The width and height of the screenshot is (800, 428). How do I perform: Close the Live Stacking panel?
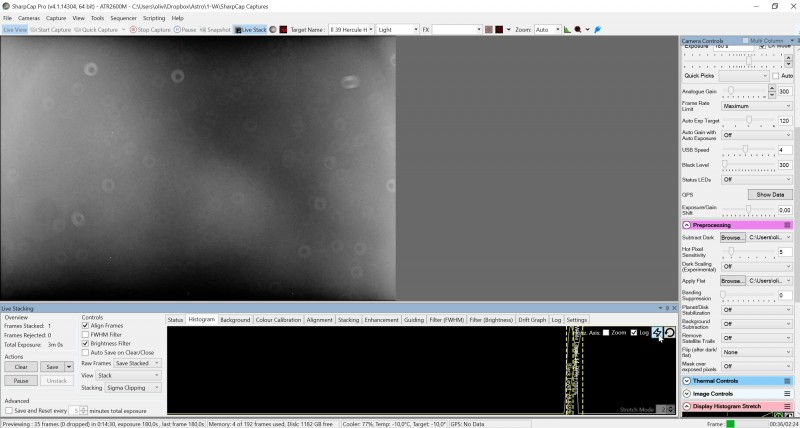(674, 308)
